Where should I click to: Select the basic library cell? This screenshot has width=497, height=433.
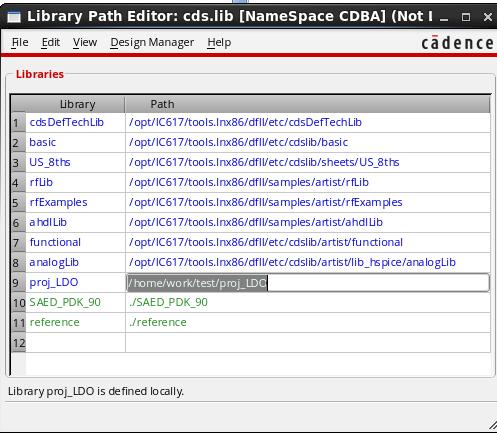pyautogui.click(x=75, y=143)
